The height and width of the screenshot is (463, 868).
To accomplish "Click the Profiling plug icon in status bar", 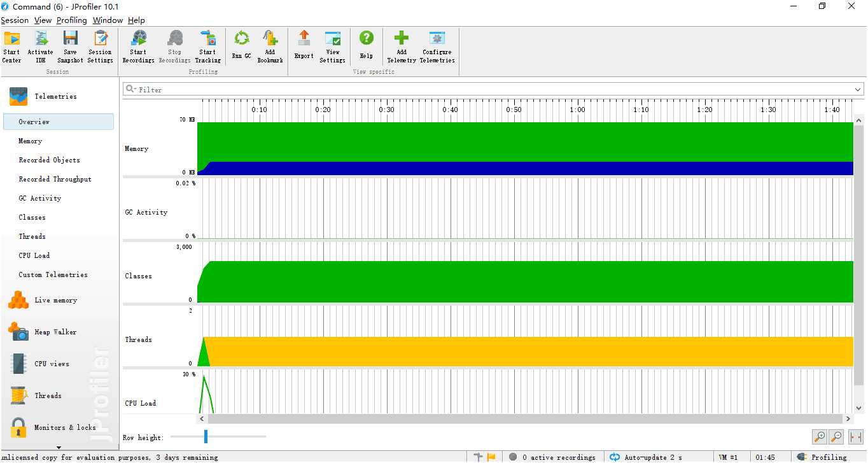I will coord(802,457).
